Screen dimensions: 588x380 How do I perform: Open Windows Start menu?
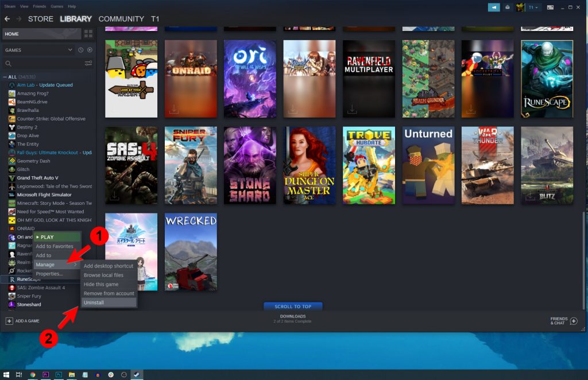tap(6, 374)
